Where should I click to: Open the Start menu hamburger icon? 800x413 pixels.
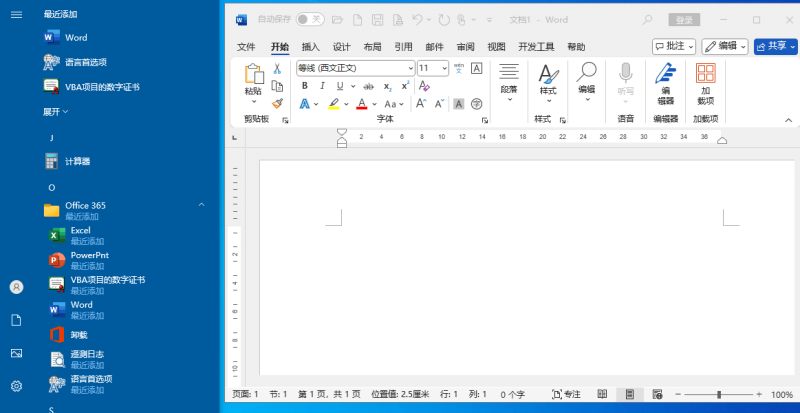tap(16, 14)
